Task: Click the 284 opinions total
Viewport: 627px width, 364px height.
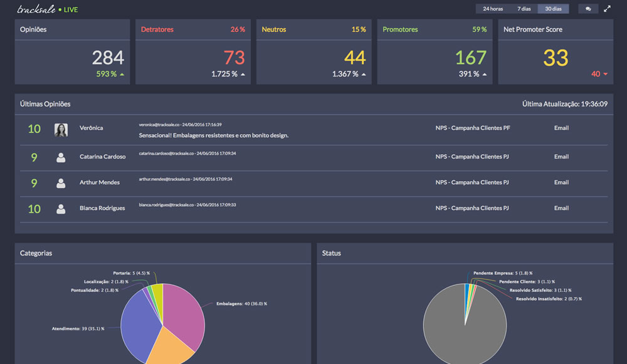Action: 108,58
